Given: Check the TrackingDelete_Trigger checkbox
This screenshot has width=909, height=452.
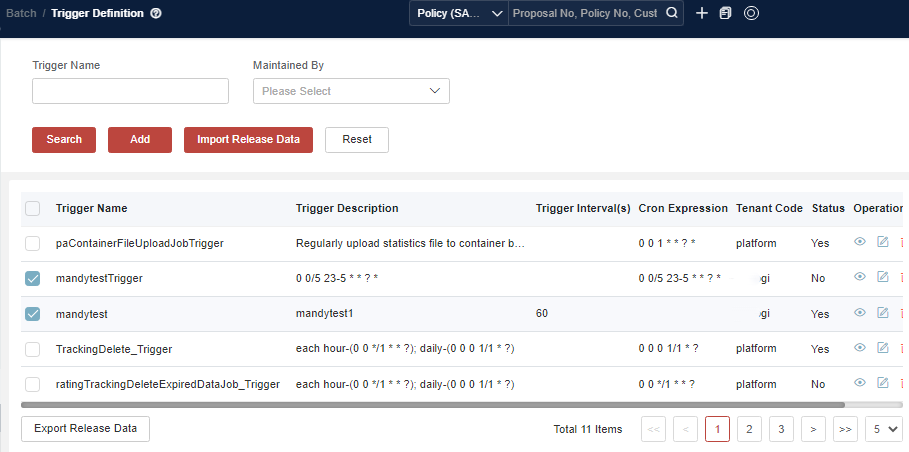Looking at the screenshot, I should (x=32, y=349).
